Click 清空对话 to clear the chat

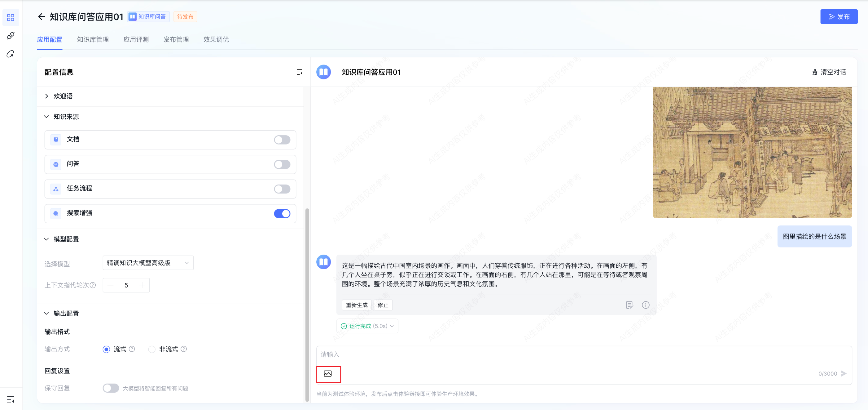pos(829,72)
